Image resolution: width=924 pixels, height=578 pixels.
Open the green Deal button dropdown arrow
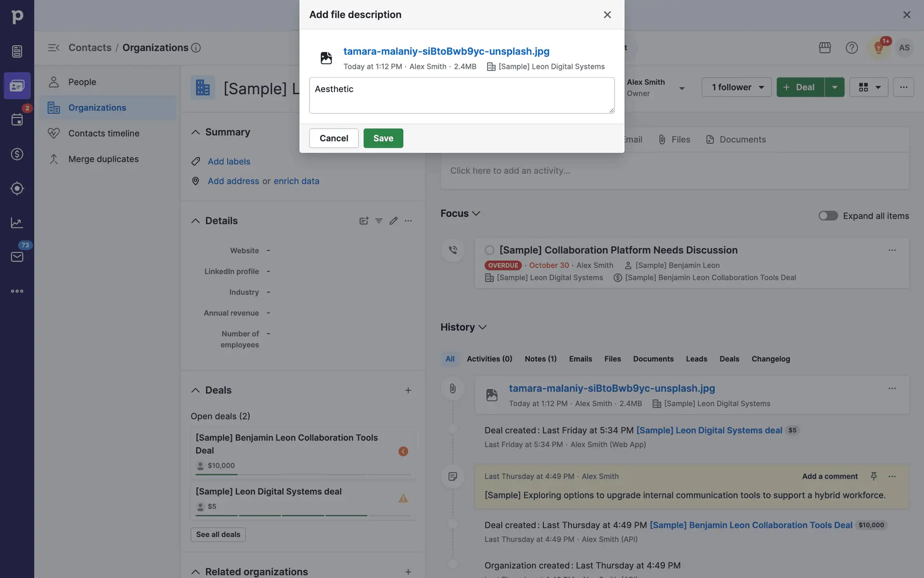(834, 87)
